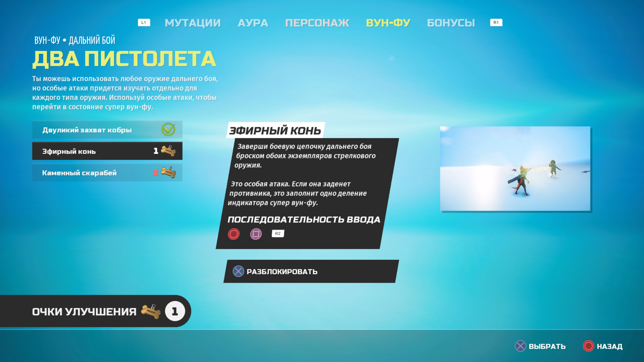Click the pink square input sequence icon

pyautogui.click(x=256, y=234)
